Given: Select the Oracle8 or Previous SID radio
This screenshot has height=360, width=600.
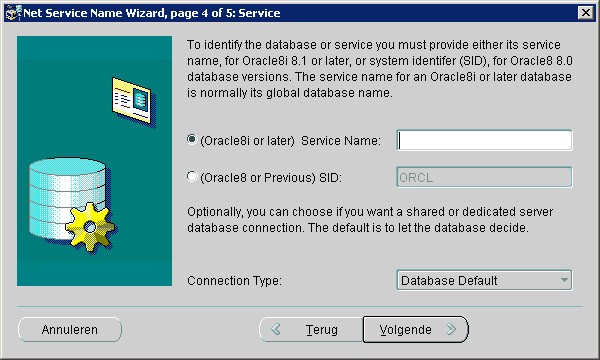Looking at the screenshot, I should point(192,176).
